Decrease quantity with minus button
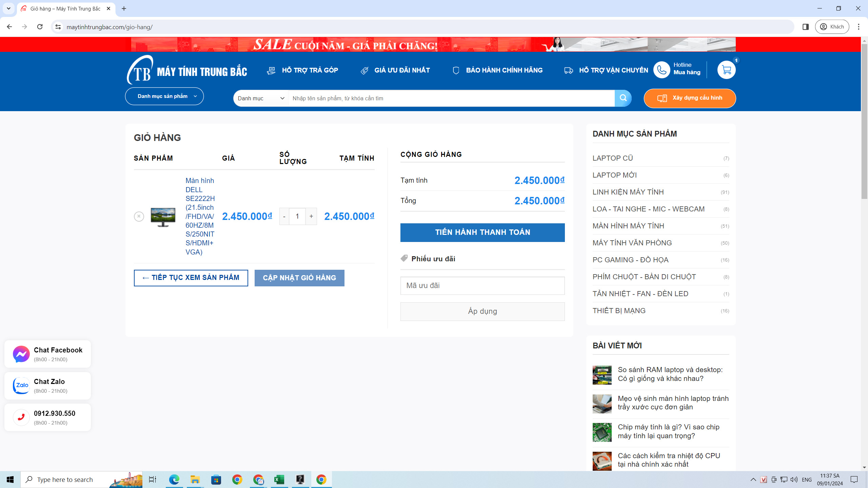Image resolution: width=868 pixels, height=488 pixels. point(284,216)
